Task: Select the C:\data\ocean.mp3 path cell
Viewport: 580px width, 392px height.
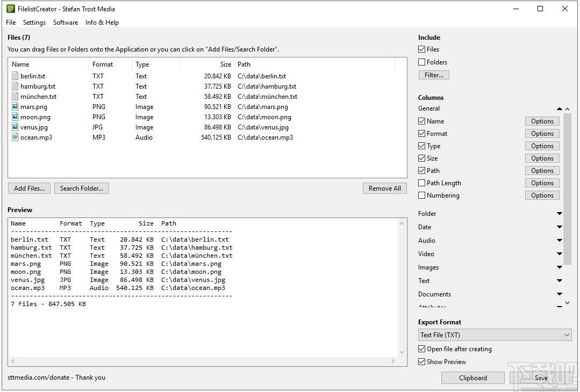Action: coord(265,137)
